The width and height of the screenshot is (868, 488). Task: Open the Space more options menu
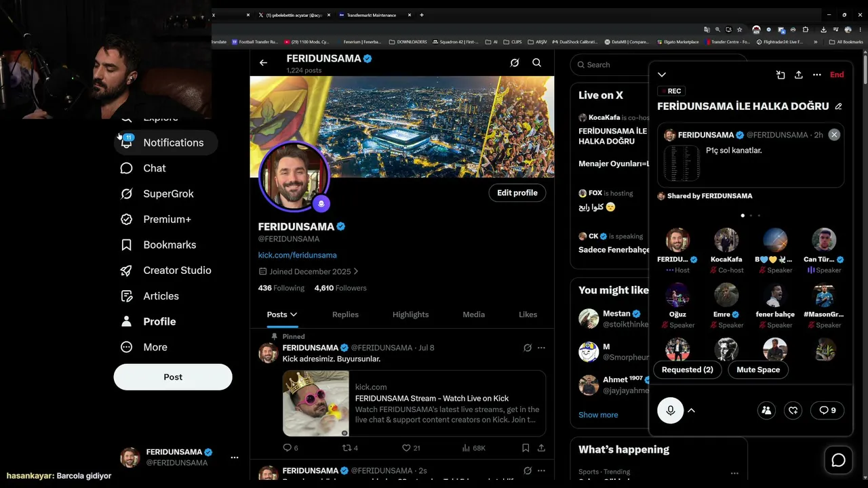click(x=817, y=75)
